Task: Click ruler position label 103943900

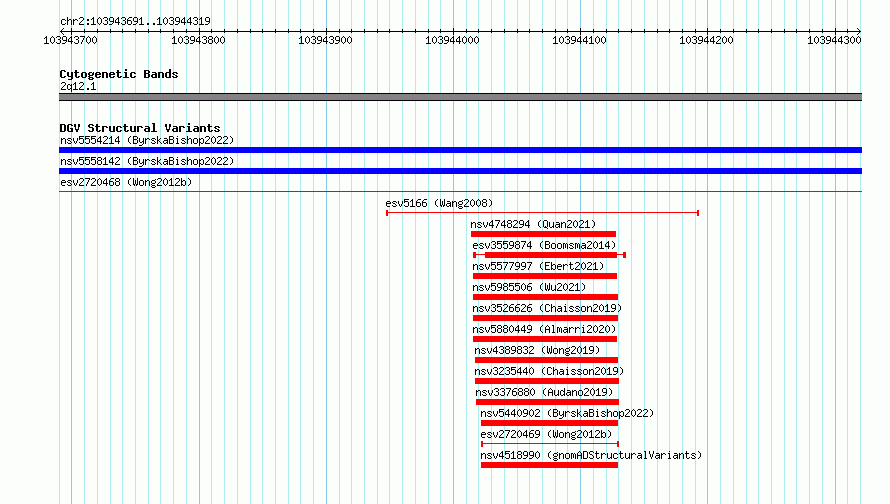Action: click(325, 40)
